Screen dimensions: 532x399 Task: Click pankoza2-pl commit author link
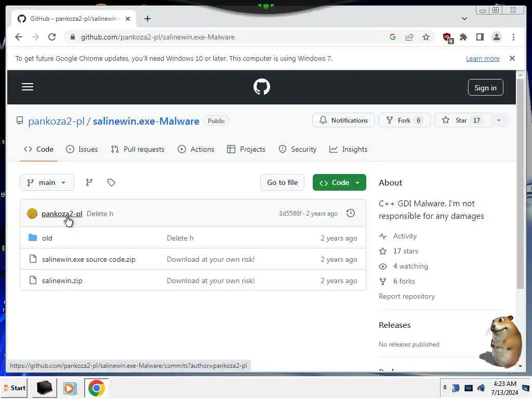pos(62,214)
